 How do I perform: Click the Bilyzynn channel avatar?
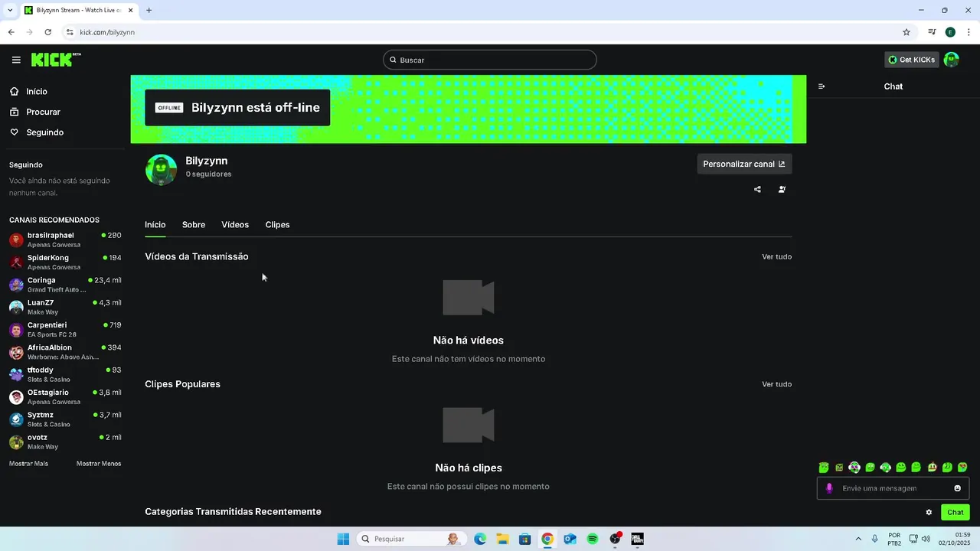[161, 169]
